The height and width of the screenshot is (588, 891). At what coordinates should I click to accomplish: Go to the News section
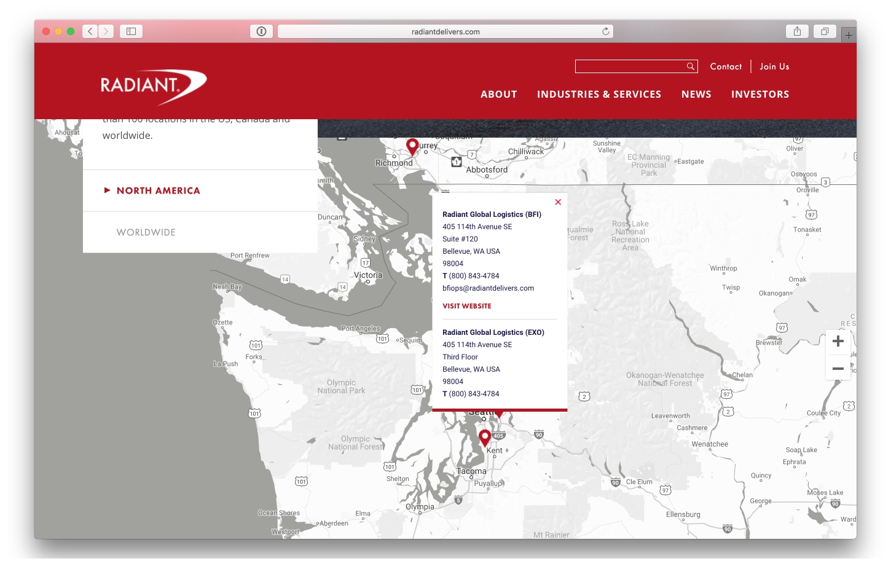pos(696,94)
